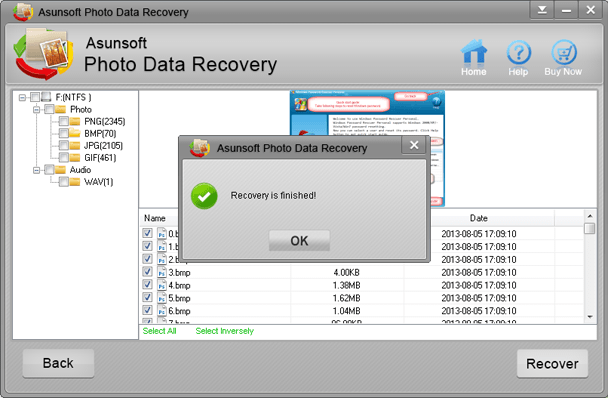Check the Audio folder checkbox
608x398 pixels.
(x=49, y=170)
